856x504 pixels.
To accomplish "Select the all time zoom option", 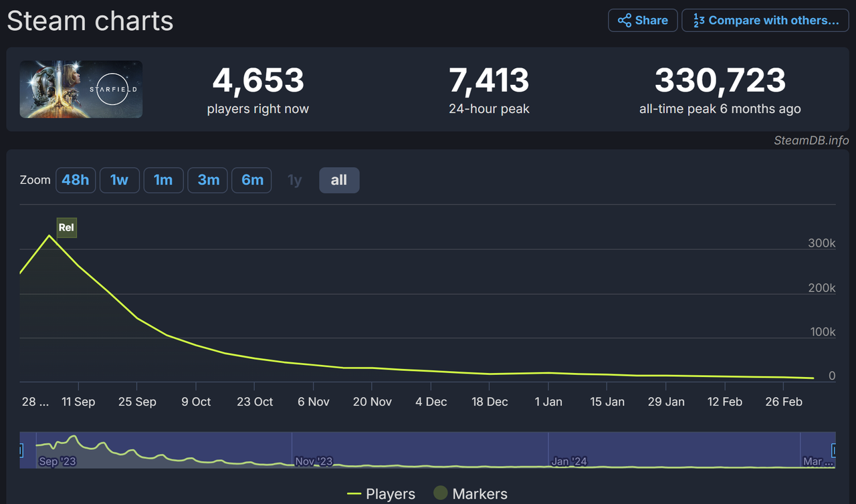I will click(x=339, y=180).
